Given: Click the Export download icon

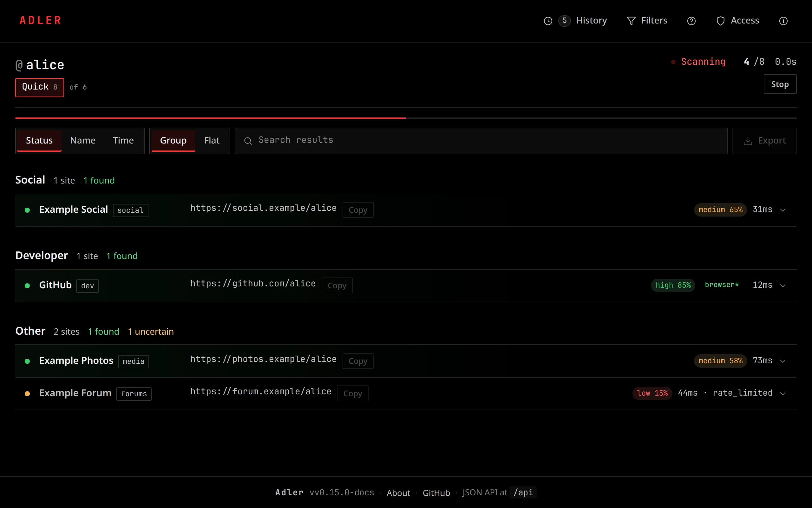Looking at the screenshot, I should coord(748,141).
